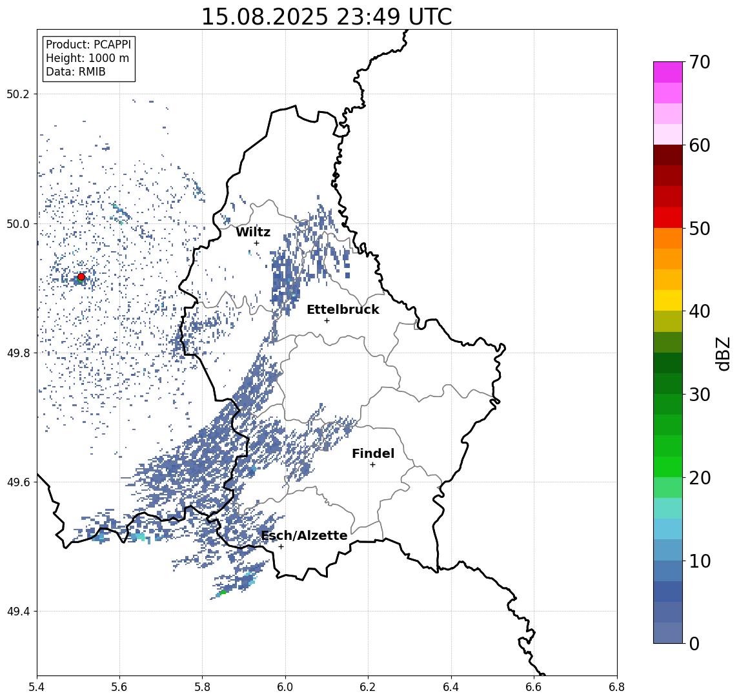This screenshot has height=700, width=739.
Task: Click the latitude tick label '50.2'
Action: click(x=18, y=94)
